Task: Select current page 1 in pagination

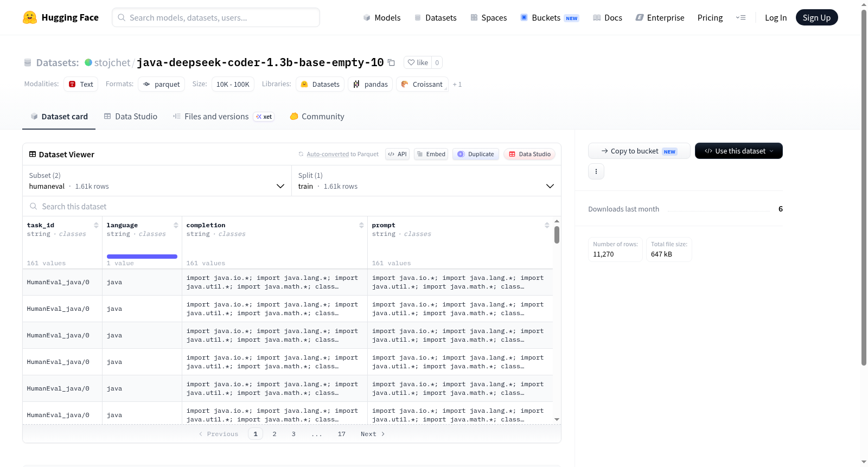Action: (x=256, y=434)
